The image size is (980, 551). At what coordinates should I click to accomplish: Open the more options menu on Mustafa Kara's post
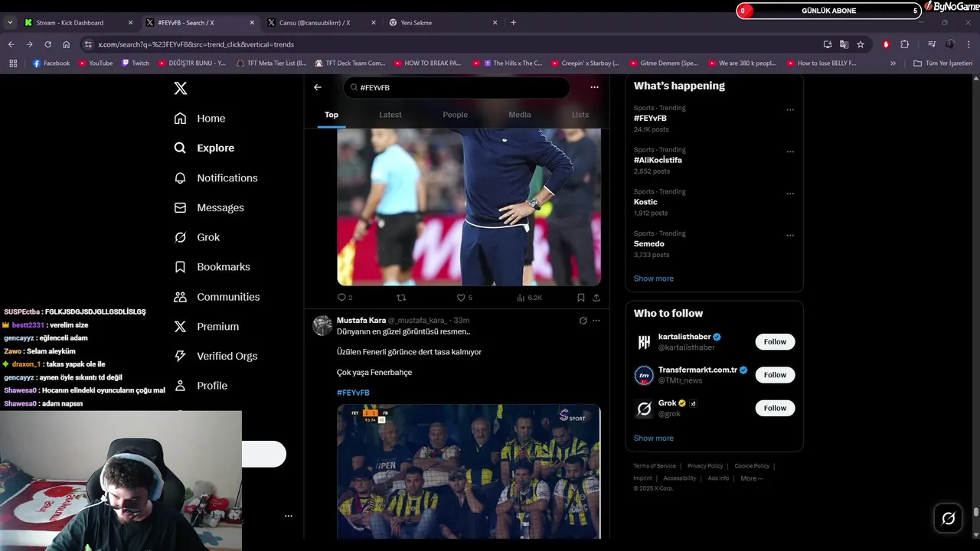tap(596, 321)
